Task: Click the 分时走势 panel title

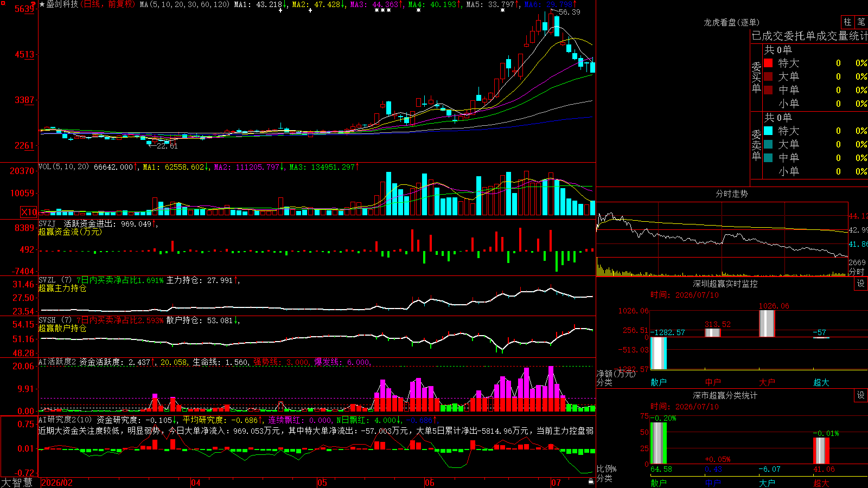Action: (x=731, y=194)
